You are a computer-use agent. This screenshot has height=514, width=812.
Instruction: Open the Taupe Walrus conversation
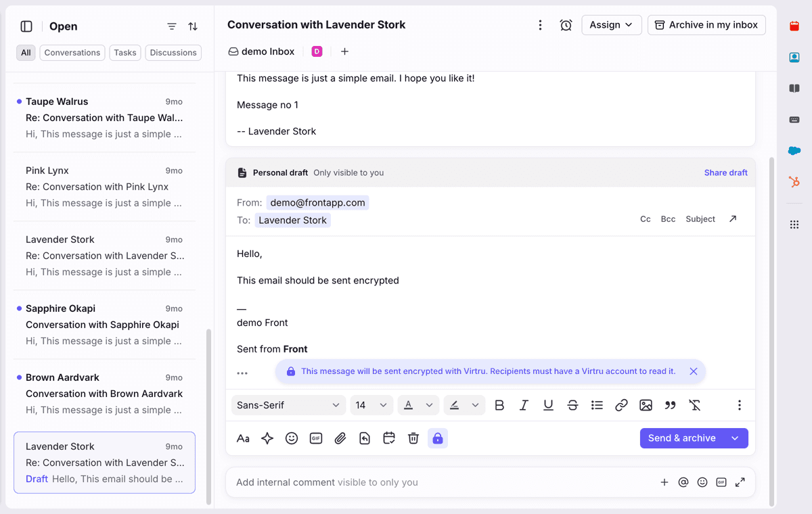pos(104,118)
